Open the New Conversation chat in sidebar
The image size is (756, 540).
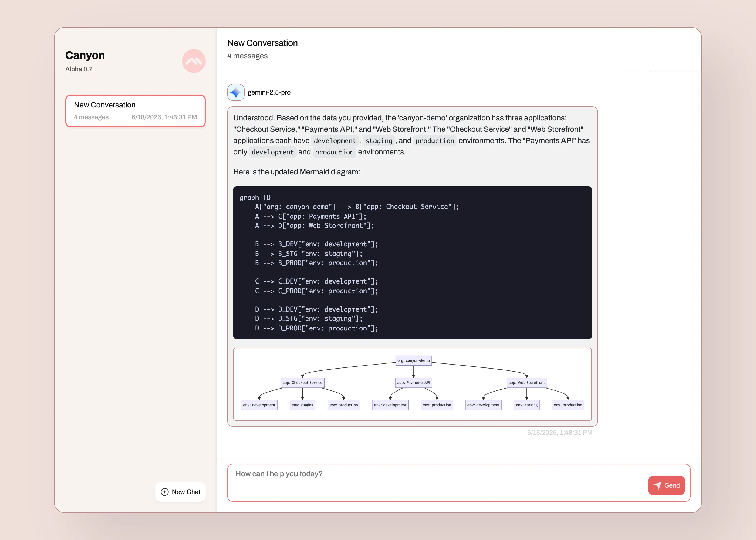[135, 111]
